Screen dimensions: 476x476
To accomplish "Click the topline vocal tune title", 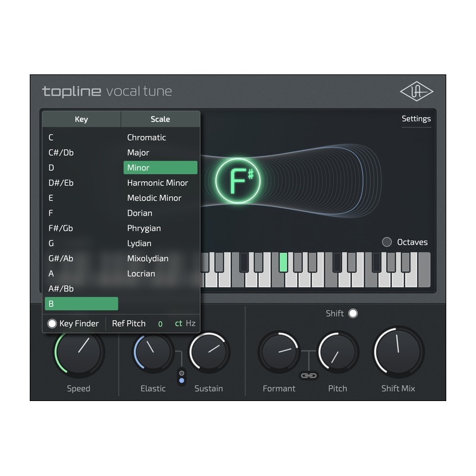I will coord(107,91).
